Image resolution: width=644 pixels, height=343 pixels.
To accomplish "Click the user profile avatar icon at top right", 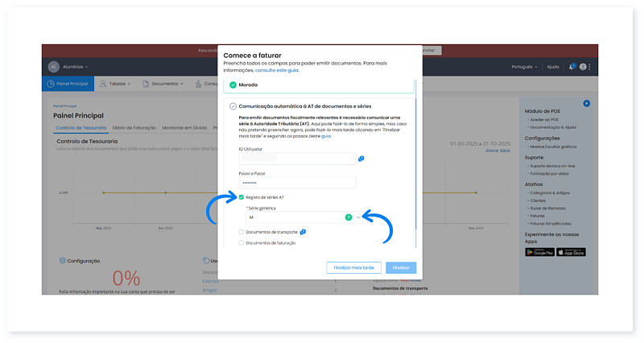I will click(583, 67).
